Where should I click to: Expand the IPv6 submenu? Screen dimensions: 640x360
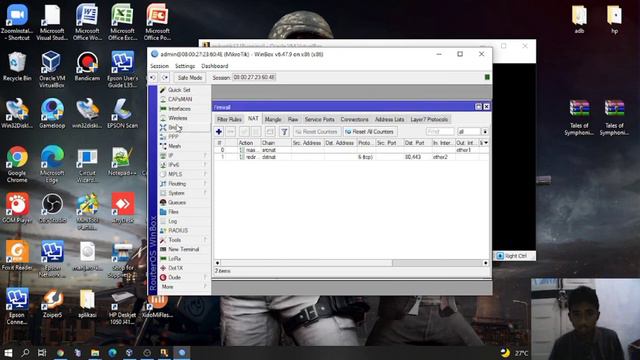coord(184,165)
